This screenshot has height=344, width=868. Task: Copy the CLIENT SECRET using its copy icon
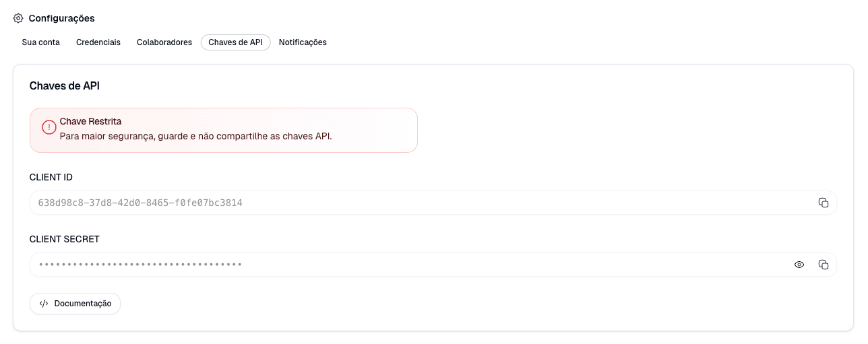823,265
